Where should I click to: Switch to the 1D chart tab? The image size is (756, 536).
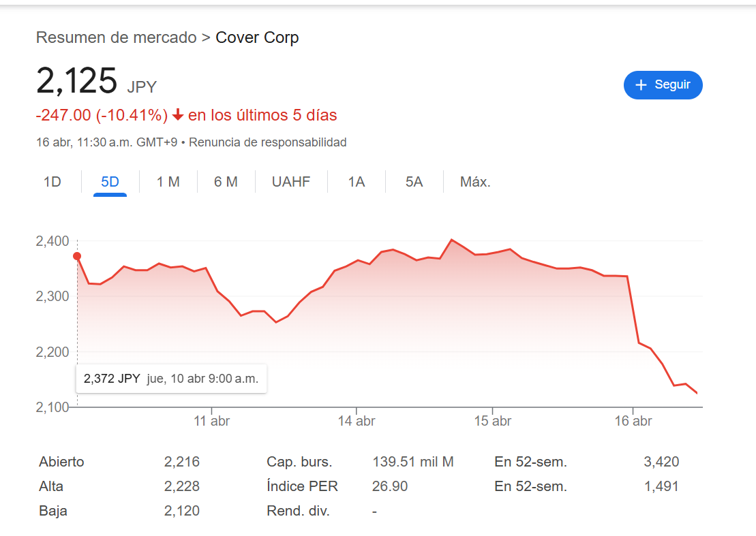tap(52, 182)
